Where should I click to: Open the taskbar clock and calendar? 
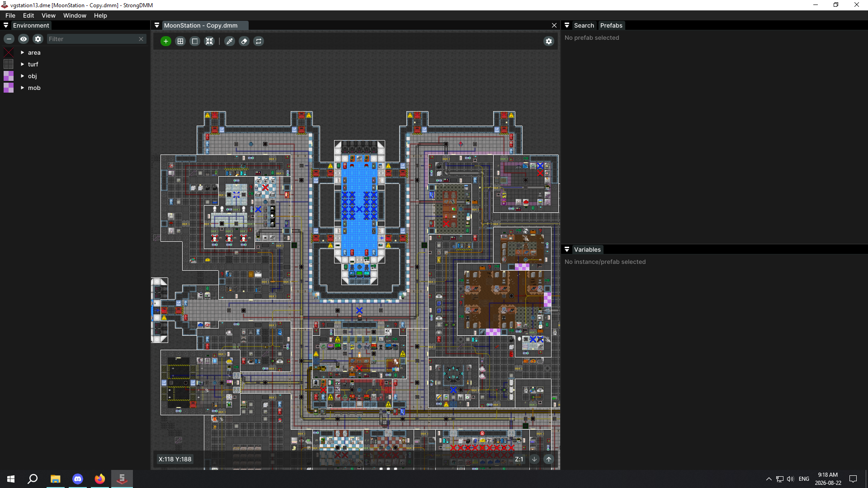(828, 479)
